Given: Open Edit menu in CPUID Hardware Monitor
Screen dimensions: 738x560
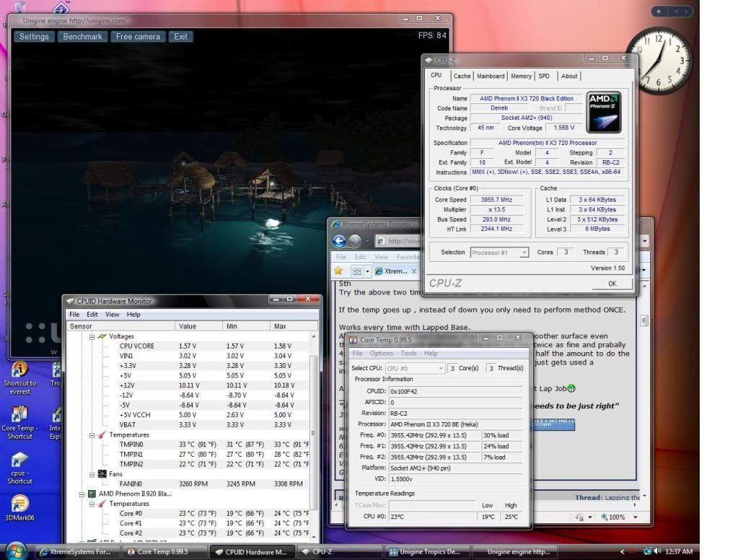Looking at the screenshot, I should [x=92, y=314].
